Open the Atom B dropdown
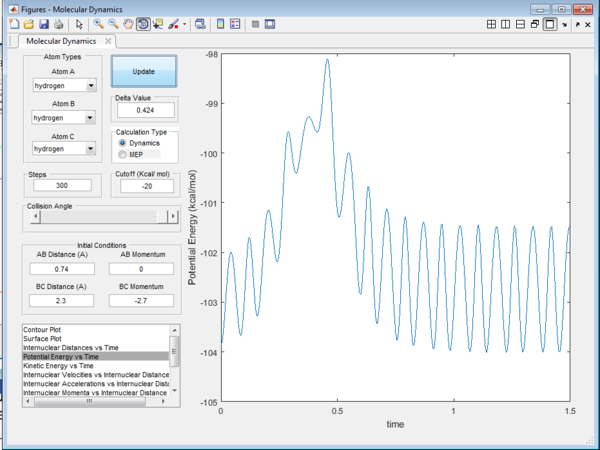The height and width of the screenshot is (450, 600). pyautogui.click(x=92, y=118)
